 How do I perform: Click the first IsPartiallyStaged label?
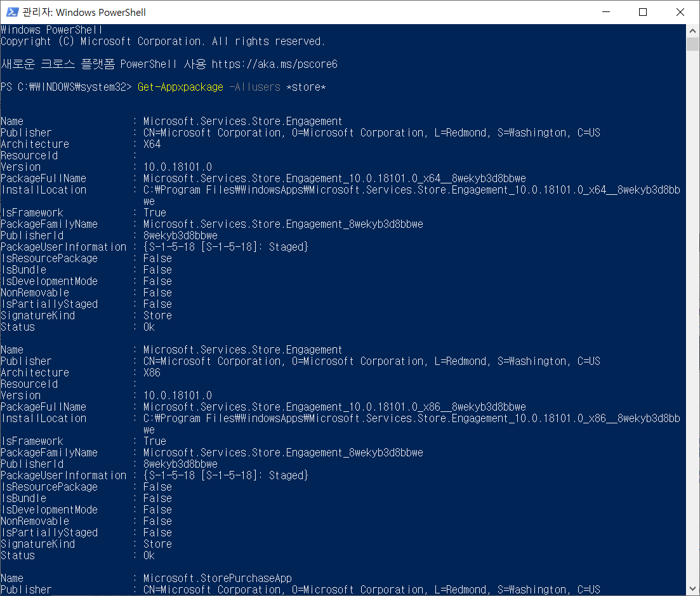tap(49, 305)
